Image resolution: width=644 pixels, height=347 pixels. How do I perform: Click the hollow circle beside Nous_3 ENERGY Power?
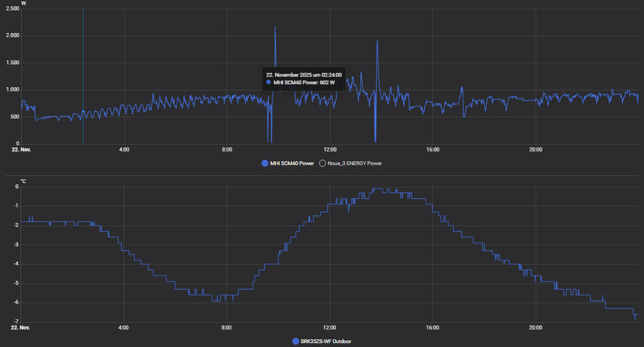[323, 163]
